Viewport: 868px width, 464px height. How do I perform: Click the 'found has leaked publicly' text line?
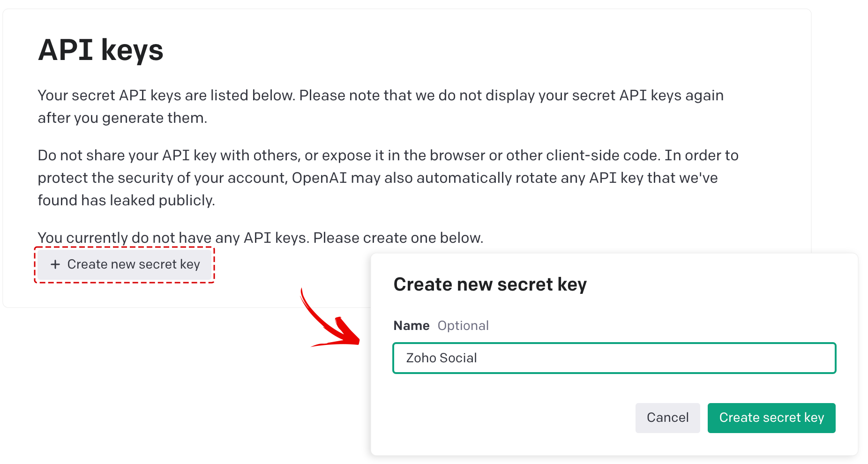pos(126,201)
